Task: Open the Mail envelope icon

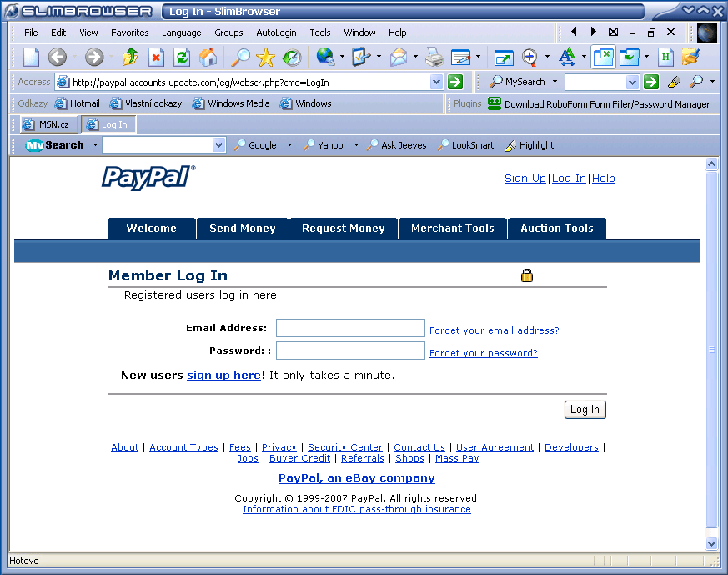Action: pyautogui.click(x=399, y=57)
